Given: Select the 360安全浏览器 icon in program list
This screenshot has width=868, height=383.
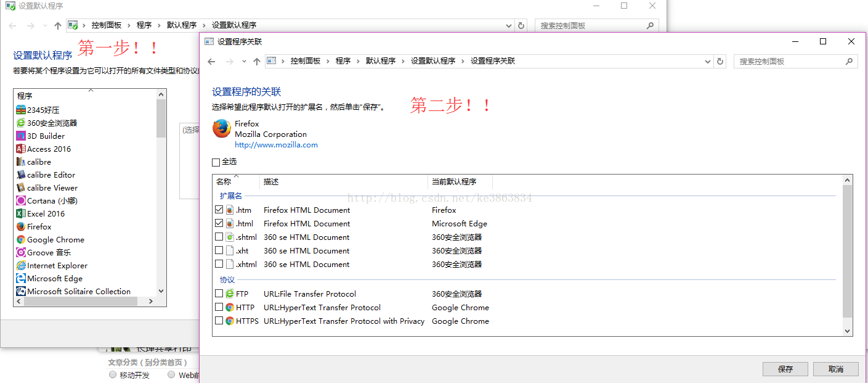Looking at the screenshot, I should [x=21, y=123].
